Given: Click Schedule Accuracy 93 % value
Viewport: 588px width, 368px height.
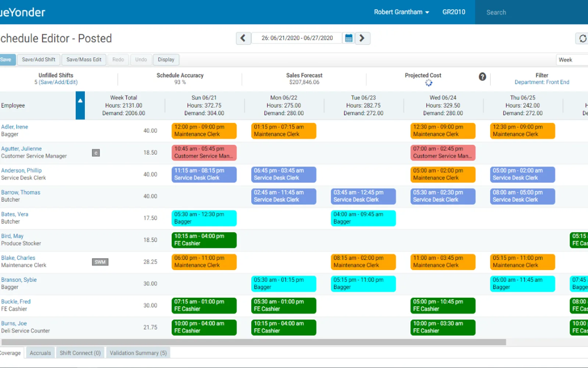Looking at the screenshot, I should coord(180,82).
